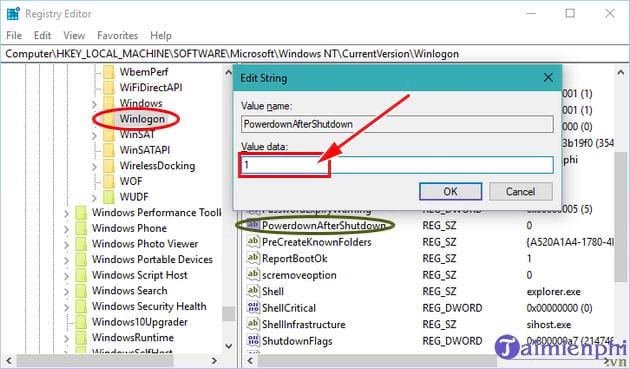Click the Windows10Upgrader folder icon
Viewport: 630px width, 369px height.
pyautogui.click(x=81, y=322)
